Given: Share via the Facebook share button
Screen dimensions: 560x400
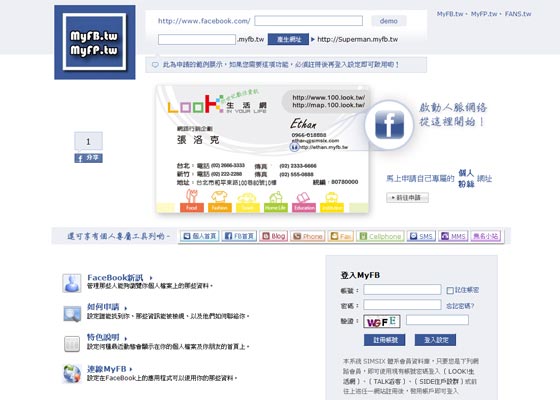Looking at the screenshot, I should point(88,158).
